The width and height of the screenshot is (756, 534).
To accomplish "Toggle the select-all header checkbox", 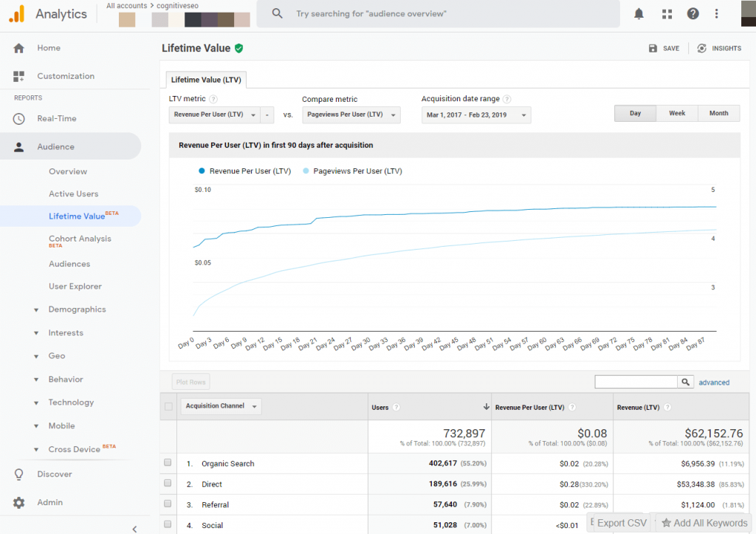I will pyautogui.click(x=168, y=406).
